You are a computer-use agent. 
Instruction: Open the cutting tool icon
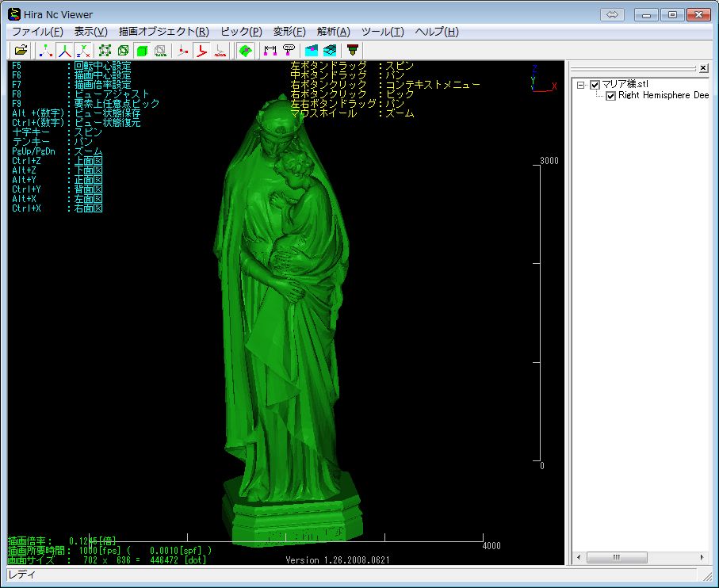tap(352, 51)
